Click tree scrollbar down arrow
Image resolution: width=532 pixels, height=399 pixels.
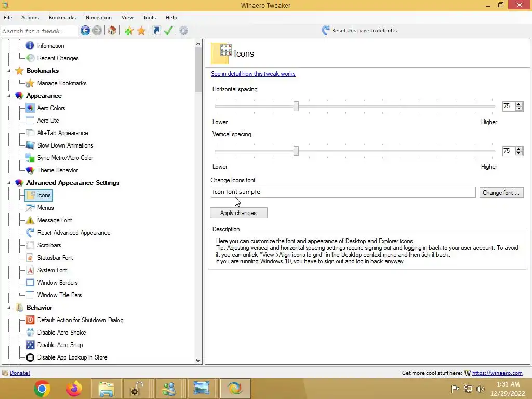[198, 361]
